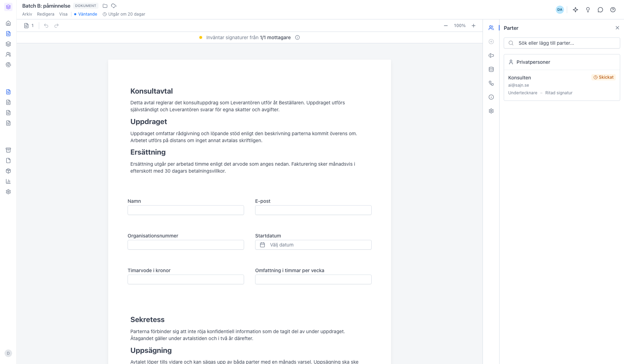
Task: Click the Organisationsnummer input field
Action: click(186, 245)
